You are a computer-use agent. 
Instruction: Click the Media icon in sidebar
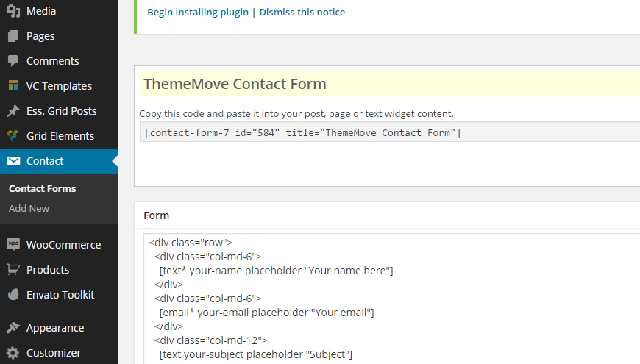point(13,11)
